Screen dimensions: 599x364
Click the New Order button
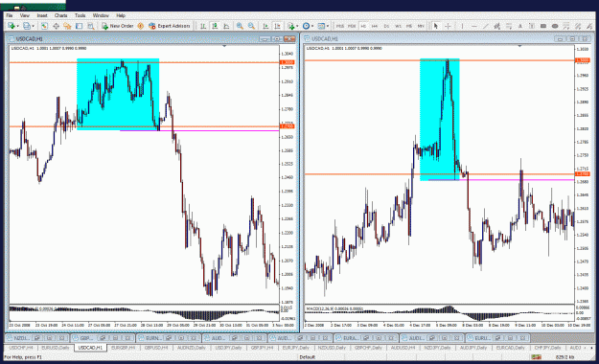[117, 26]
